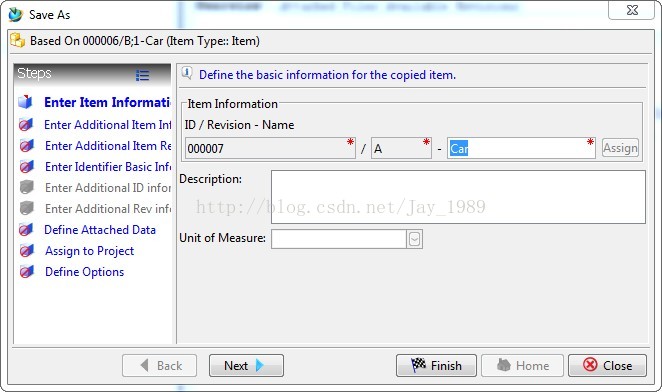The width and height of the screenshot is (662, 392).
Task: Open the Enter Additional Item Rev step
Action: click(x=108, y=146)
